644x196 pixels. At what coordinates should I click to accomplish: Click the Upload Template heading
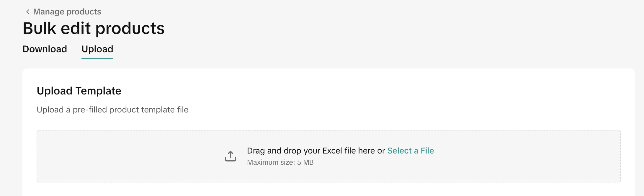(x=79, y=91)
